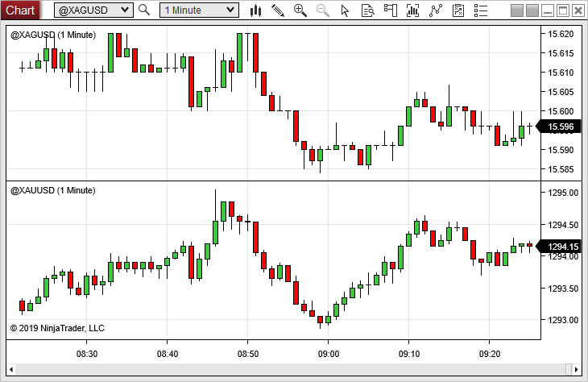Screen dimensions: 588x382
Task: Open chart properties list icon
Action: (x=481, y=10)
